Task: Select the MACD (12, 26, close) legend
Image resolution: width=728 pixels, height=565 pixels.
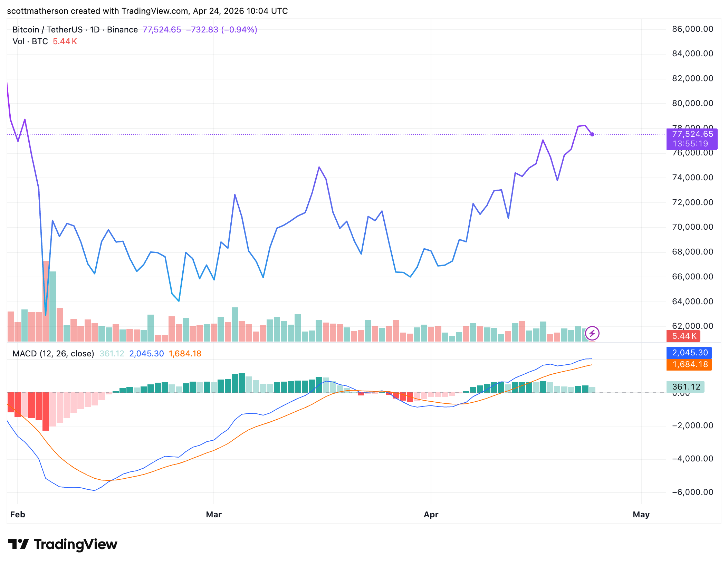Action: coord(53,354)
